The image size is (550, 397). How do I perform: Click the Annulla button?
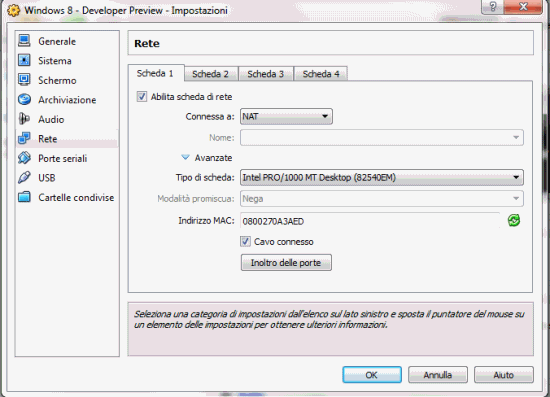coord(437,375)
